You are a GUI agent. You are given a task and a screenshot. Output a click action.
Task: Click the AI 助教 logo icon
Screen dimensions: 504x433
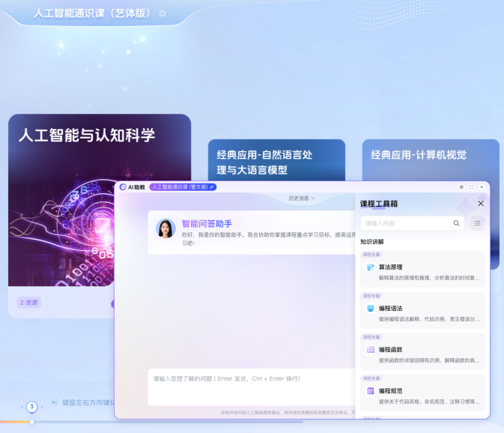(x=123, y=187)
